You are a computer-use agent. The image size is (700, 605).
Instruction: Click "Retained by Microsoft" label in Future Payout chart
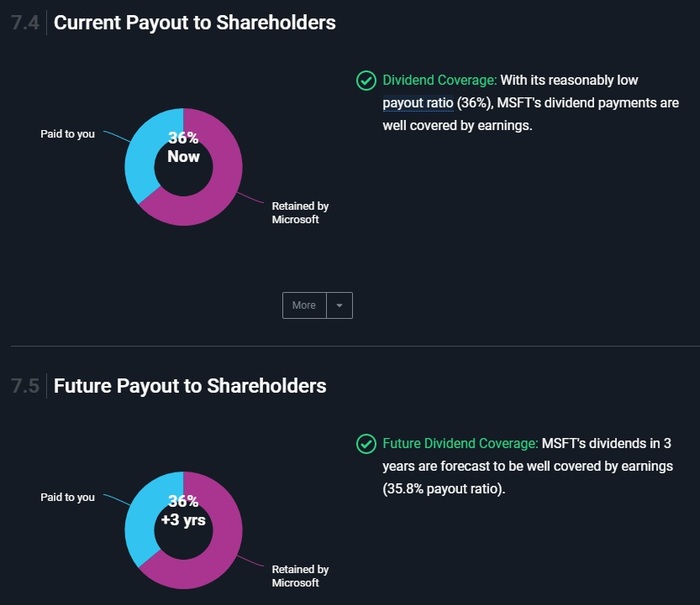click(299, 576)
